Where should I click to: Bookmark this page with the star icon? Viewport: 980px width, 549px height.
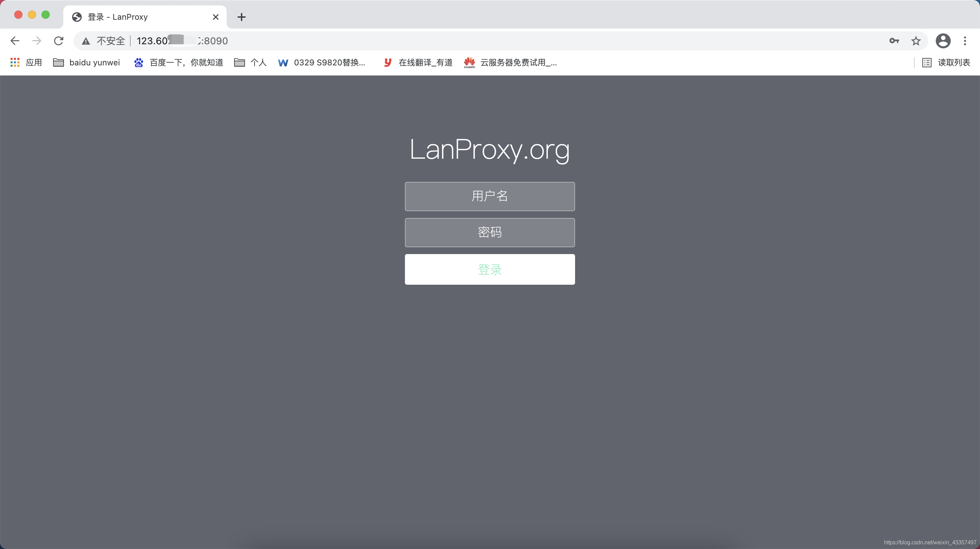click(x=916, y=41)
